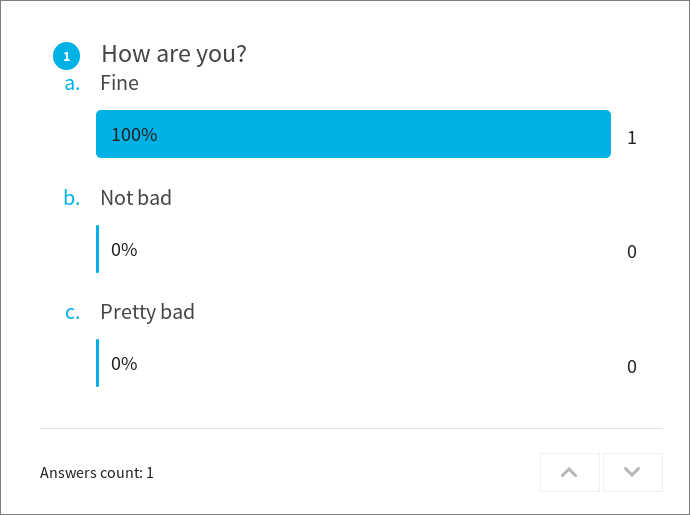The height and width of the screenshot is (515, 690).
Task: Click the letter 'a.' option marker
Action: click(72, 83)
